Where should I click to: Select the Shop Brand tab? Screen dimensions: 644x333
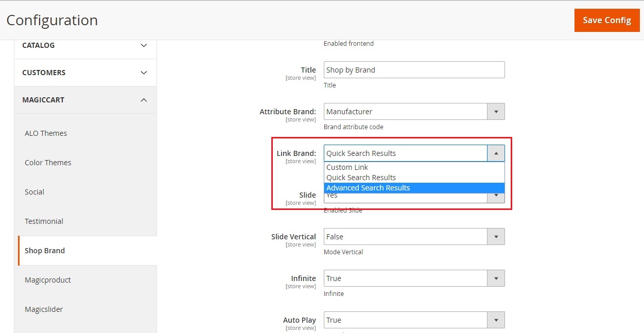coord(45,251)
